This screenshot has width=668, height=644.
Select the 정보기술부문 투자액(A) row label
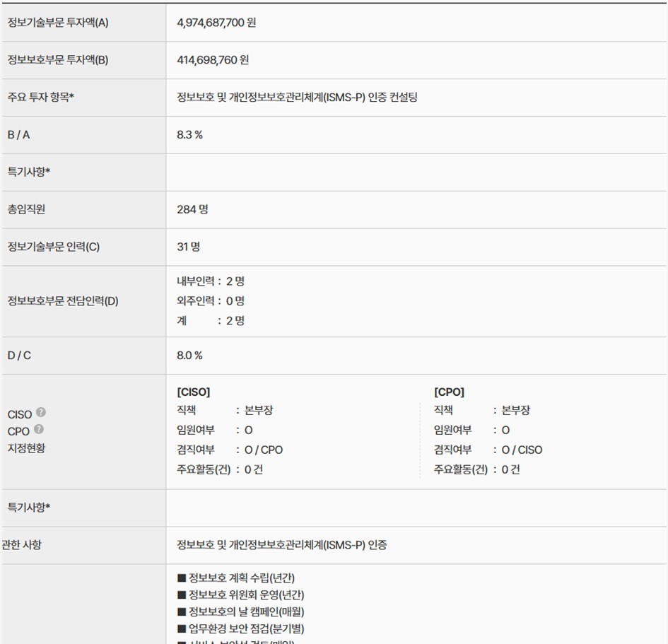[x=58, y=23]
